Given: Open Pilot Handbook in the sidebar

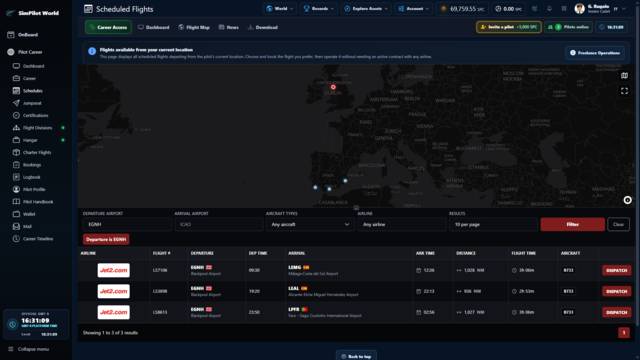Looking at the screenshot, I should (33, 202).
